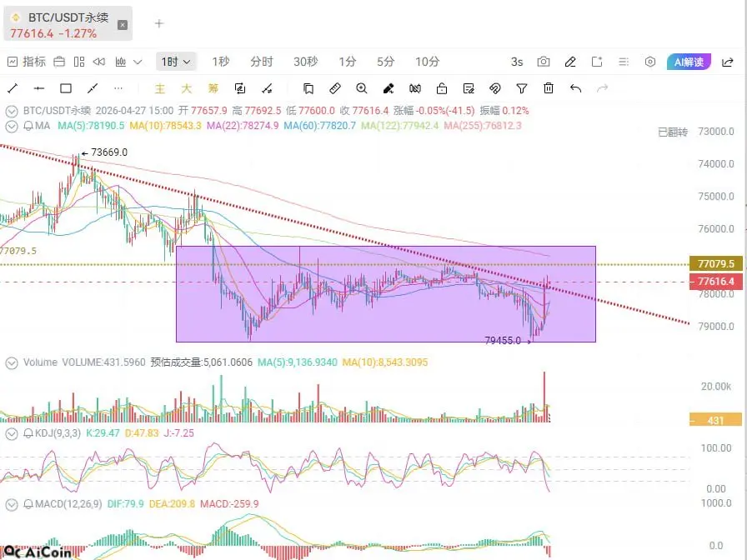Viewport: 747px width, 560px height.
Task: Switch to the 10分 timeframe
Action: pos(427,62)
